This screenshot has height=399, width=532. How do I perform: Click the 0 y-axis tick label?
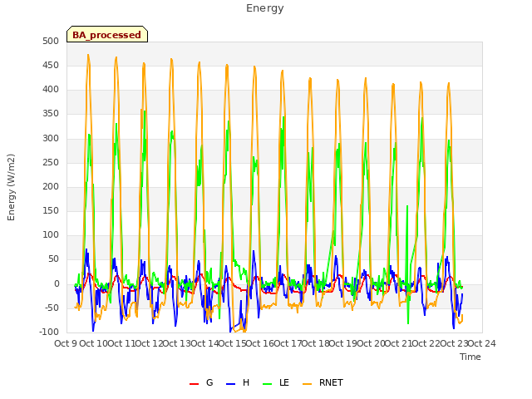tap(57, 283)
